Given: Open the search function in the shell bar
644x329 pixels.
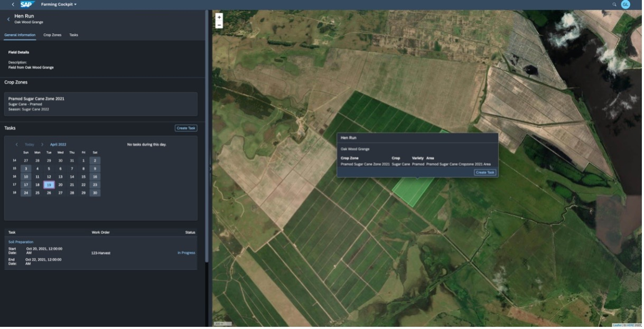Looking at the screenshot, I should pos(614,4).
